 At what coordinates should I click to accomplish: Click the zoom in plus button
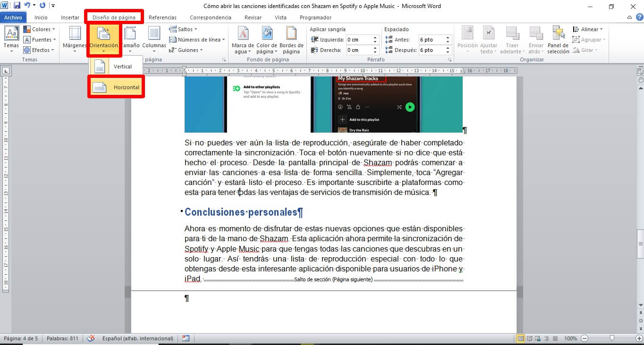638,338
